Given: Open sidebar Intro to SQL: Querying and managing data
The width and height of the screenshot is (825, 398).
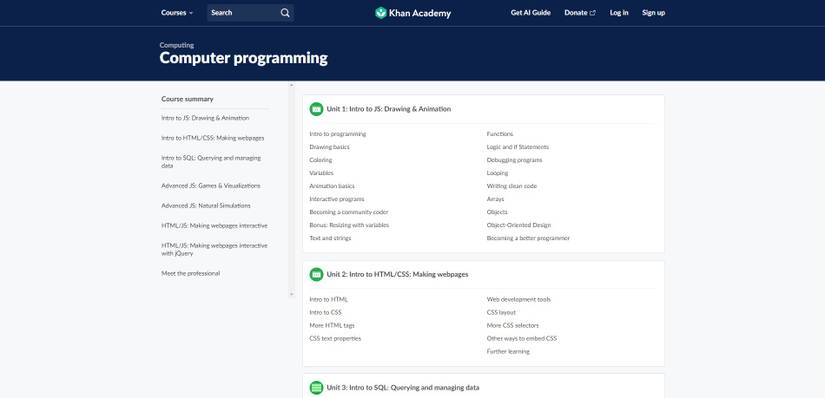Looking at the screenshot, I should 211,162.
